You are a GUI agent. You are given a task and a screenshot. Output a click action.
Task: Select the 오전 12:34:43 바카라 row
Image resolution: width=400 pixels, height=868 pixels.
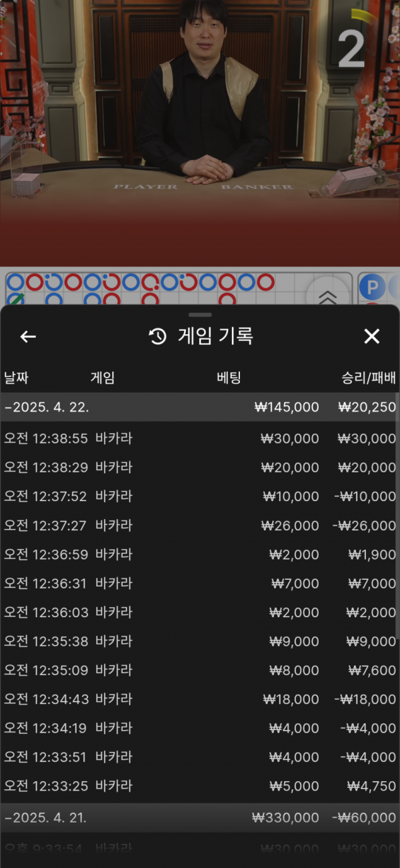point(200,699)
